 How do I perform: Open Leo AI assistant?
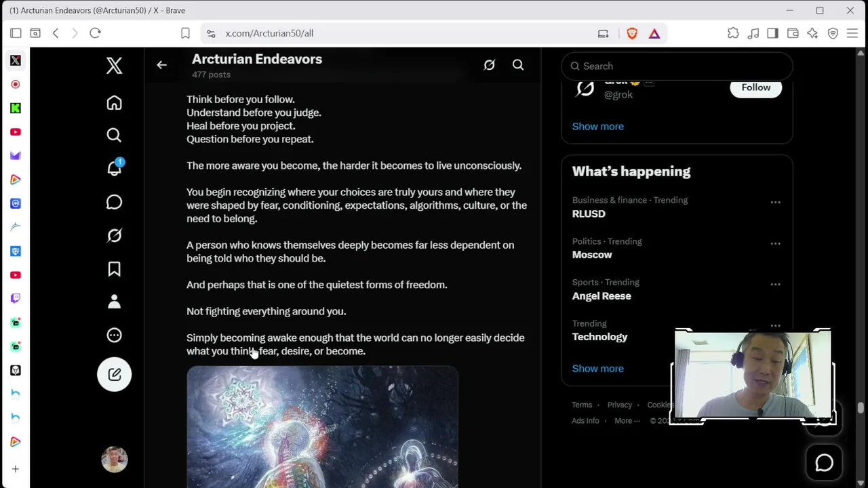[x=812, y=33]
